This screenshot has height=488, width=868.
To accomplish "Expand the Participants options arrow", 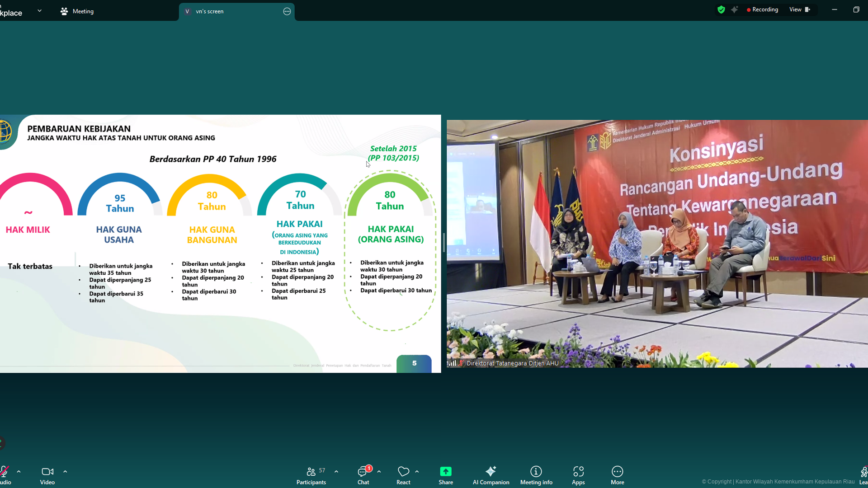I will tap(336, 472).
